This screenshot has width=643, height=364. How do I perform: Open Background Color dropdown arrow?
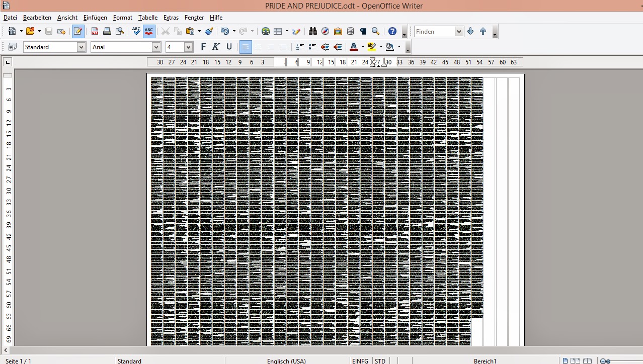[x=399, y=47]
